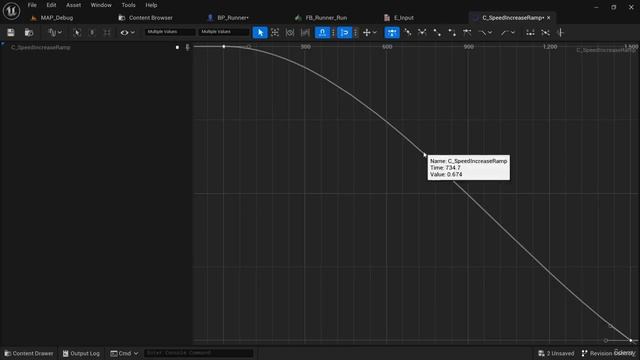
Task: Open the Cmd console type dropdown
Action: click(124, 353)
